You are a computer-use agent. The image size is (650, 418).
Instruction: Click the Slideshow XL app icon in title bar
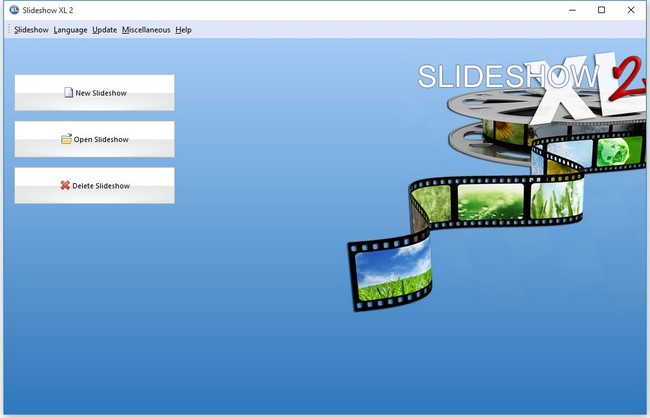(14, 10)
